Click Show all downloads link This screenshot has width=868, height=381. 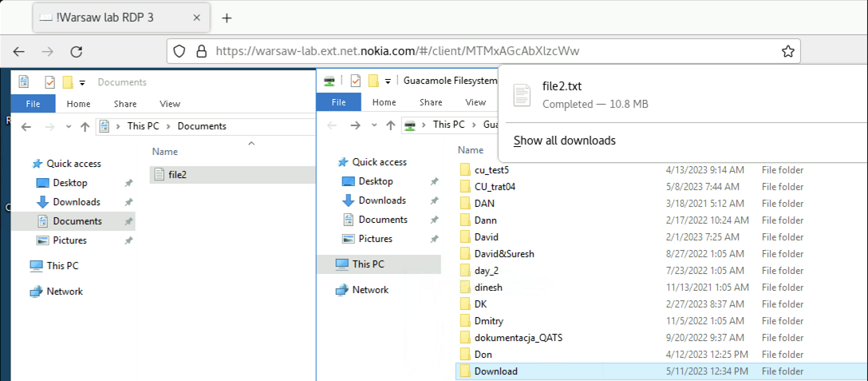click(x=564, y=141)
